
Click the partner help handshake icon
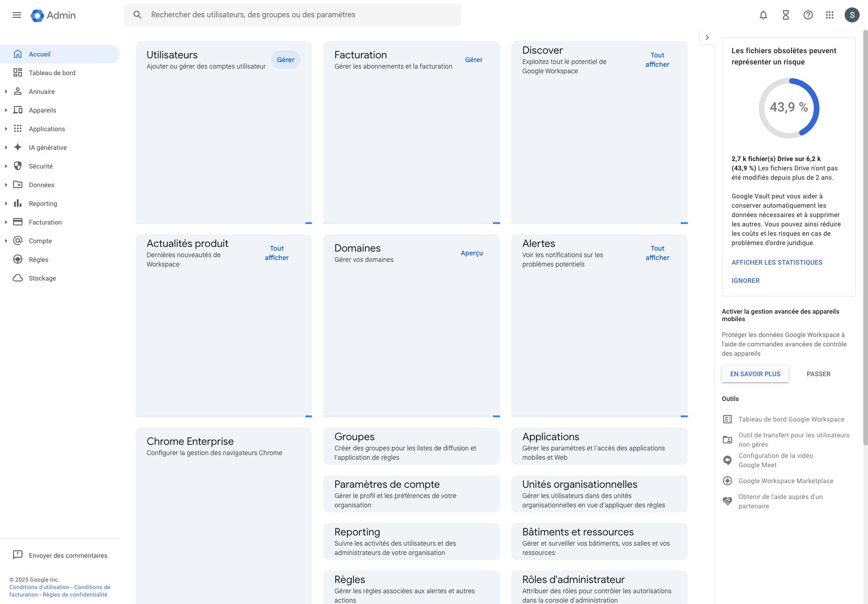pyautogui.click(x=727, y=501)
